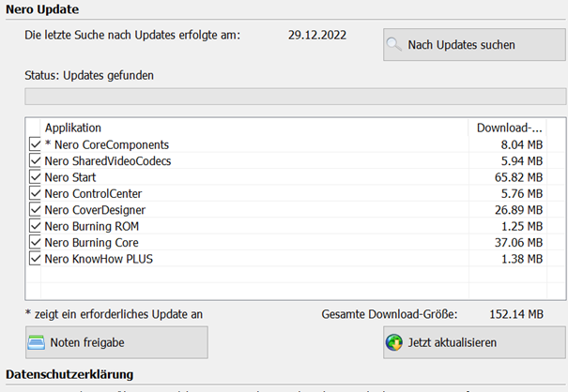Toggle the Nero KnowHow PLUS checkbox
The image size is (568, 392).
pos(36,258)
